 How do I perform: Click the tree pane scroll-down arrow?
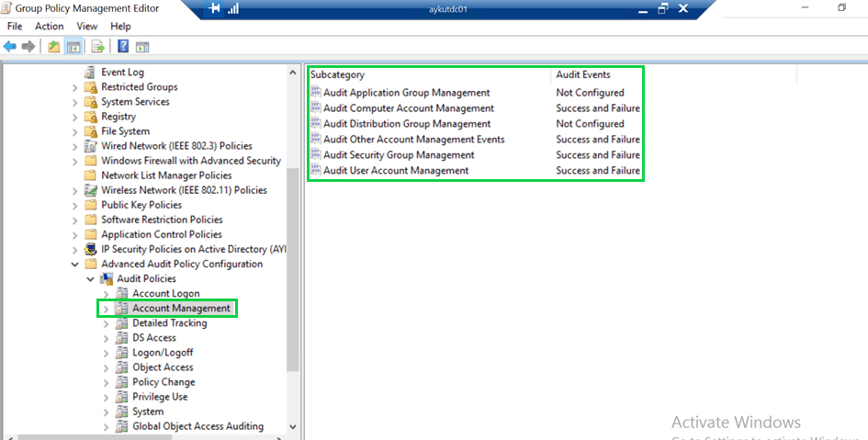click(x=293, y=426)
